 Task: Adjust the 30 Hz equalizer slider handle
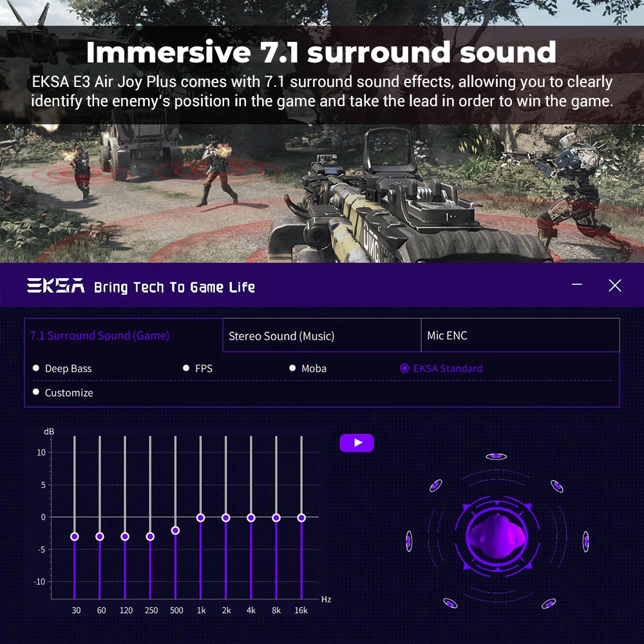click(x=74, y=536)
